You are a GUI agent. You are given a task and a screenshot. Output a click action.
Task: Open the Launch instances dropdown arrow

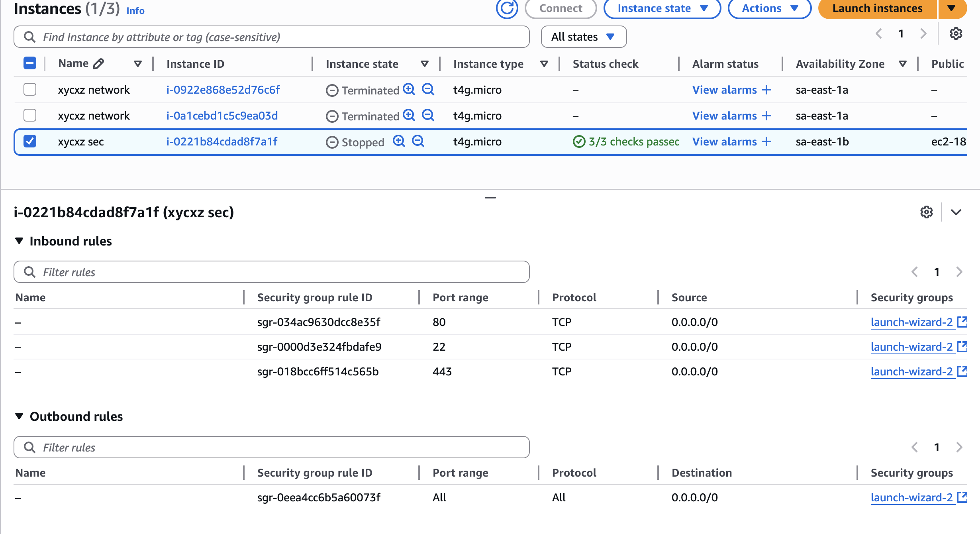(953, 8)
